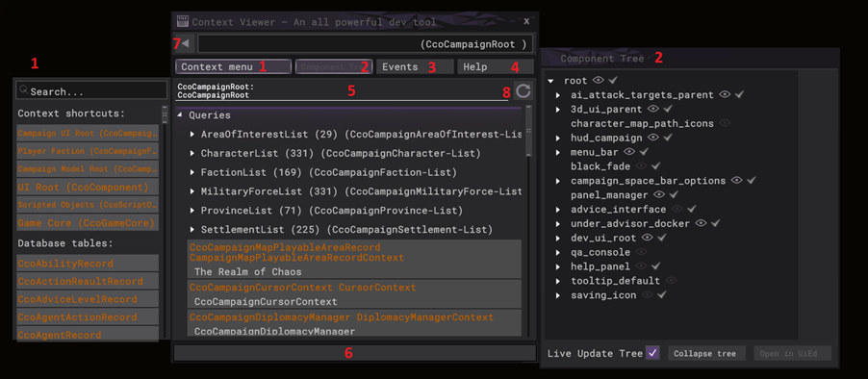
Task: Toggle eye icon for ai_attack_targets_parent
Action: [725, 94]
